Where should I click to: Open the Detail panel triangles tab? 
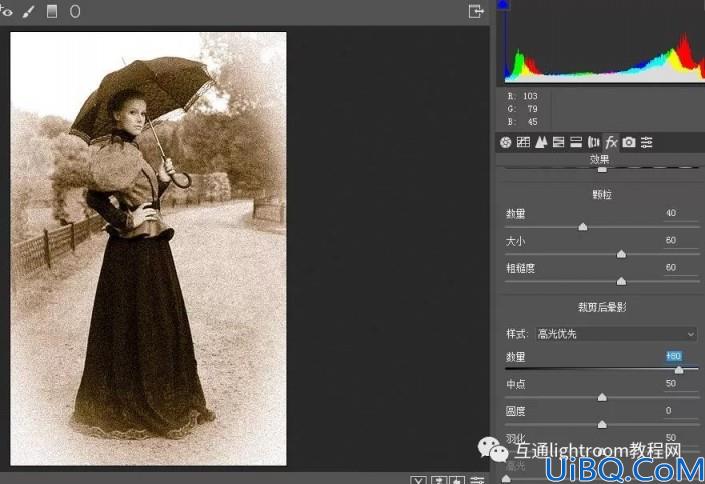(x=541, y=143)
